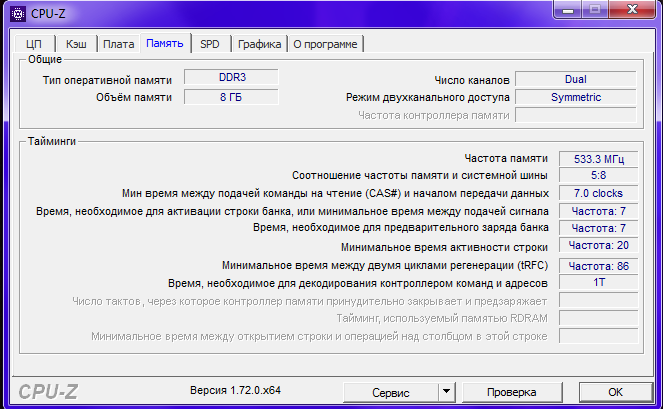Click the 533.3 МГц frequency value
The image size is (663, 409).
pos(598,159)
